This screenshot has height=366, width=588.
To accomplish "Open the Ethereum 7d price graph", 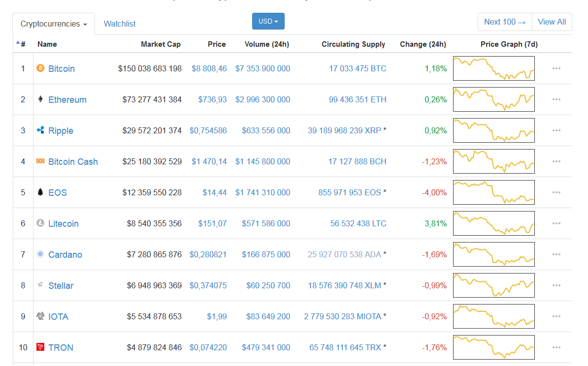I will point(494,99).
